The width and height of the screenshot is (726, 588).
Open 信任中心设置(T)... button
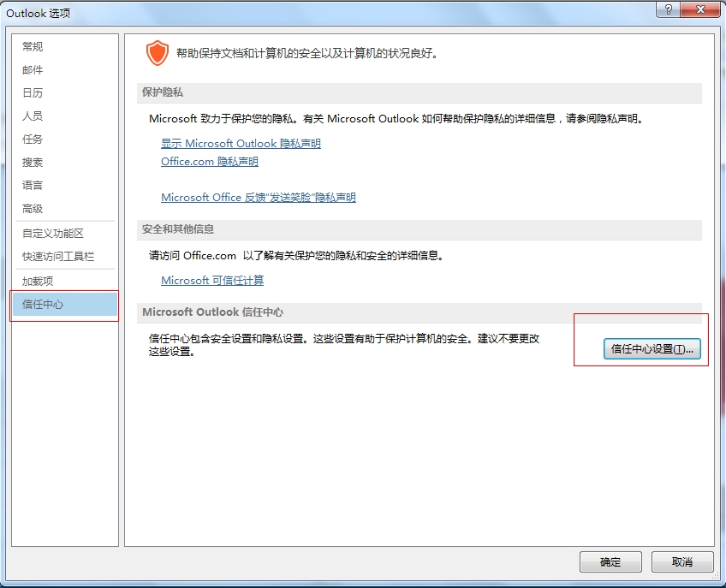point(652,349)
